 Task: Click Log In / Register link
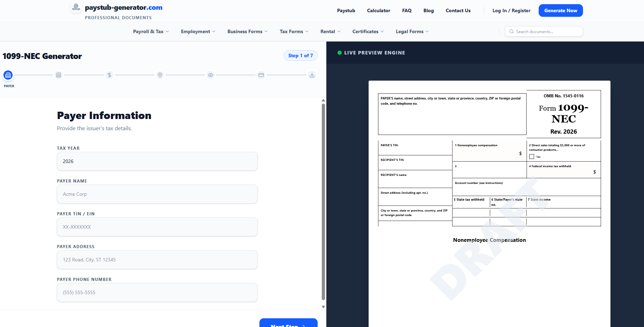512,10
